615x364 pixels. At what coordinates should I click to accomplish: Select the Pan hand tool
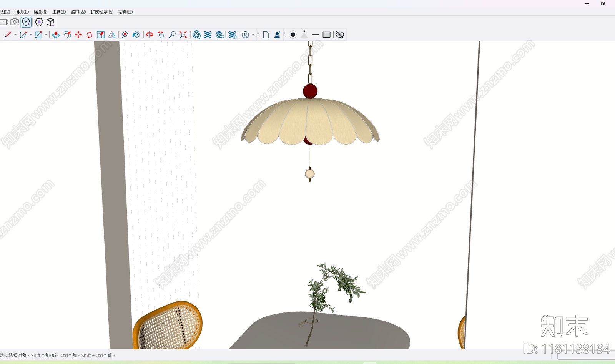click(x=161, y=35)
